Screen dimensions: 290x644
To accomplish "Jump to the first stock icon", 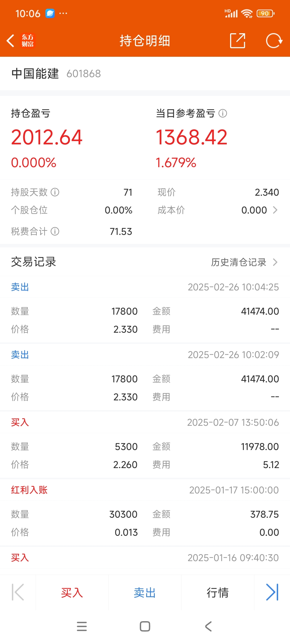I will (18, 592).
